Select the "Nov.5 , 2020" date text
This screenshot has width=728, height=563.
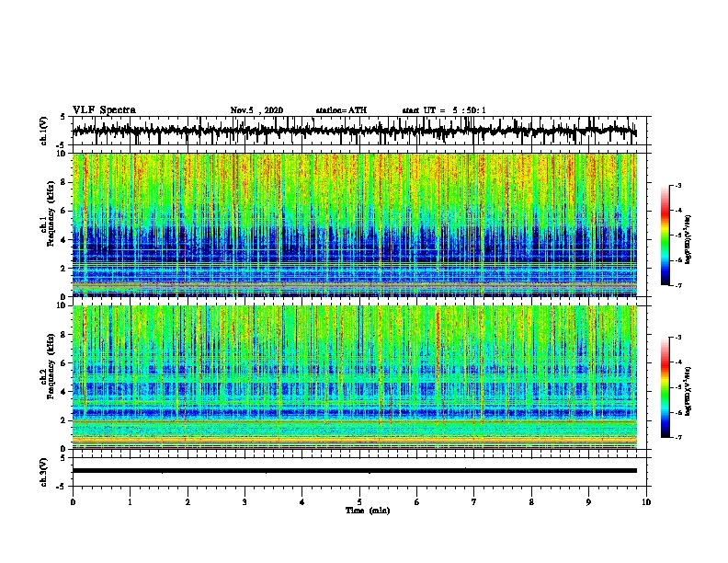coord(256,110)
